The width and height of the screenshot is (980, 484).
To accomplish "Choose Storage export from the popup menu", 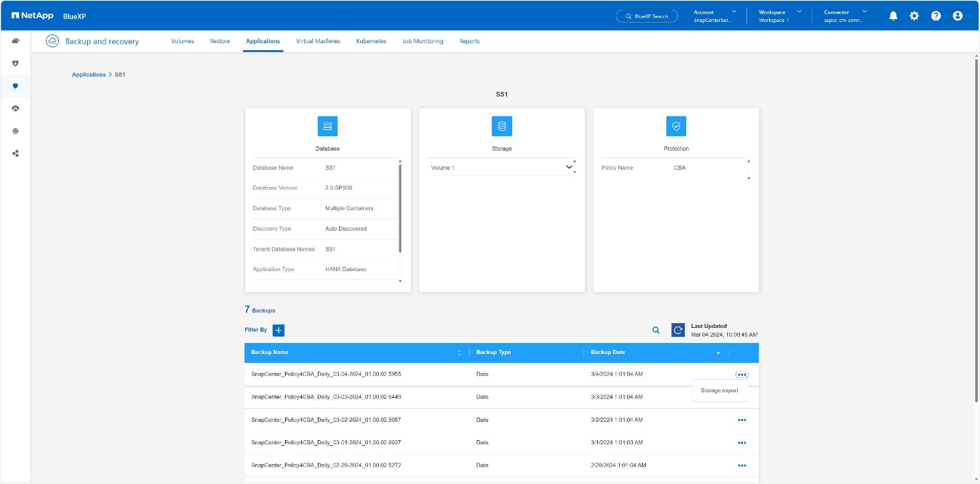I will [x=719, y=390].
